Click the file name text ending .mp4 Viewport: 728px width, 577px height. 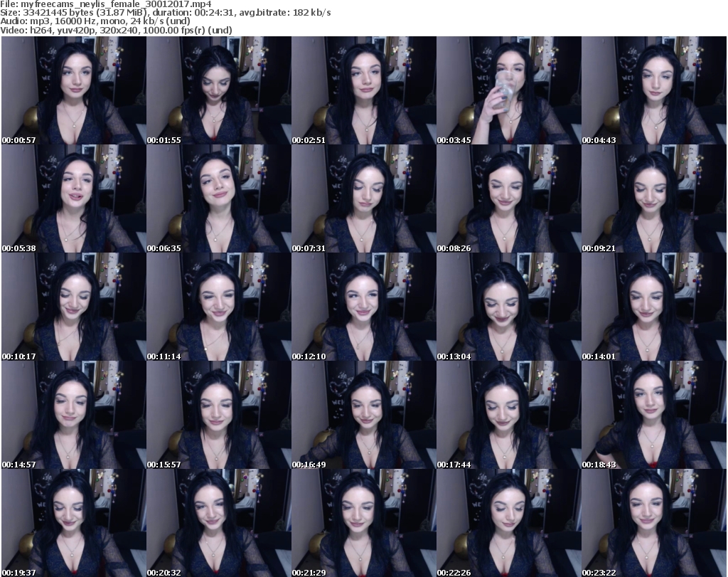116,4
